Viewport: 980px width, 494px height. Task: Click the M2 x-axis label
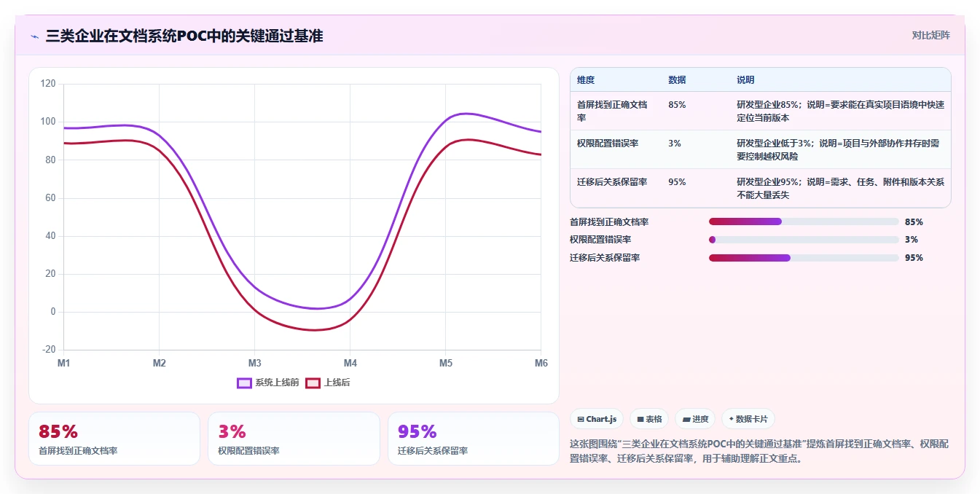[x=159, y=363]
